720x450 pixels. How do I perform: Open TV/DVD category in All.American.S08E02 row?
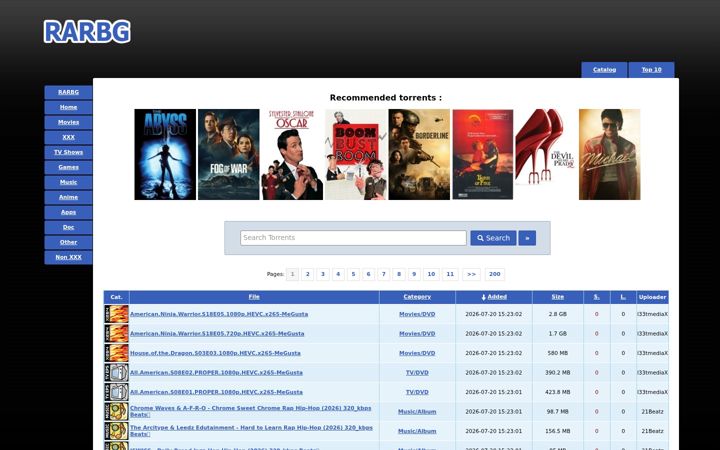[417, 373]
